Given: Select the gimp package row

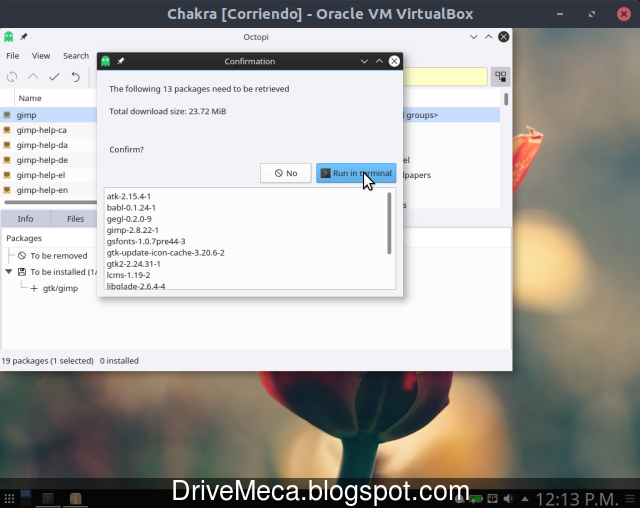Looking at the screenshot, I should 49,115.
